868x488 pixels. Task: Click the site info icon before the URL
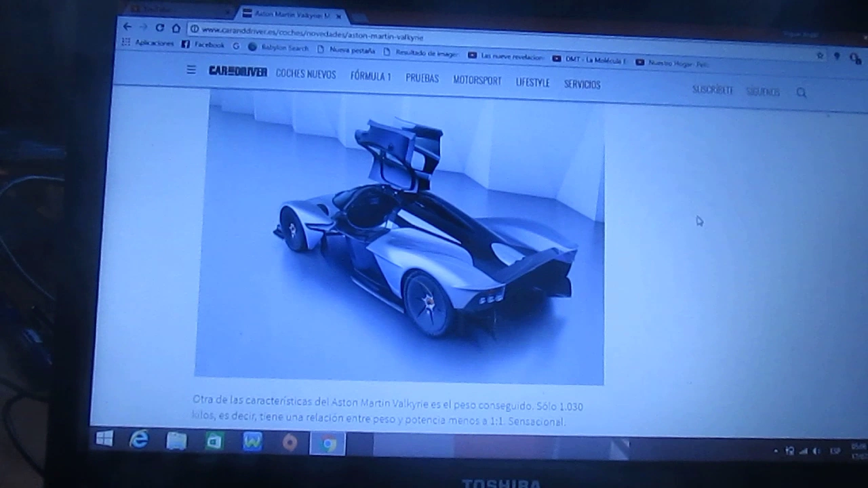[194, 29]
